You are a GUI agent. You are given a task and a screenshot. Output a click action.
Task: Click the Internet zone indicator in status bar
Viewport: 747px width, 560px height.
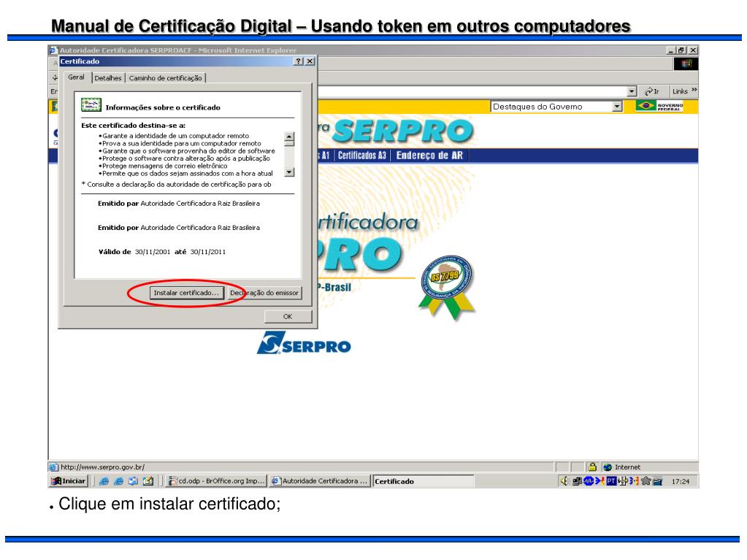(x=622, y=467)
